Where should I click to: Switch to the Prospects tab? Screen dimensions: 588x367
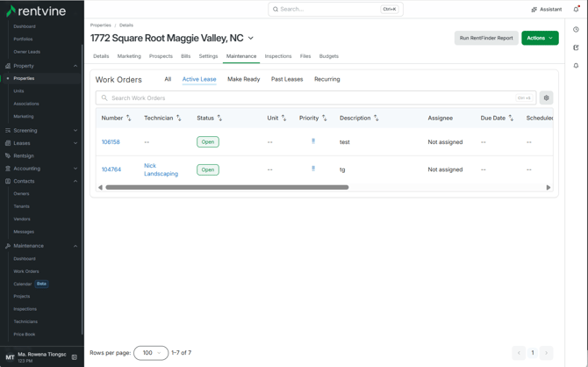(x=161, y=56)
